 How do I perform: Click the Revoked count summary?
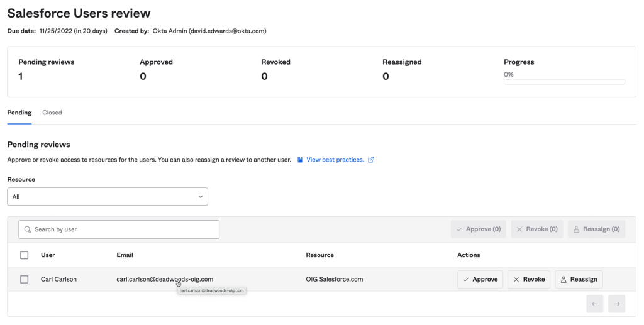pyautogui.click(x=275, y=70)
